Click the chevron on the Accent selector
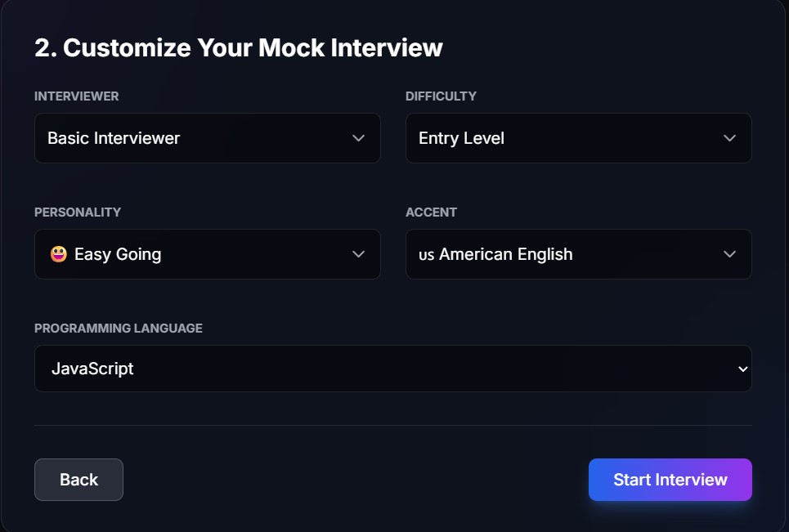 pyautogui.click(x=729, y=254)
